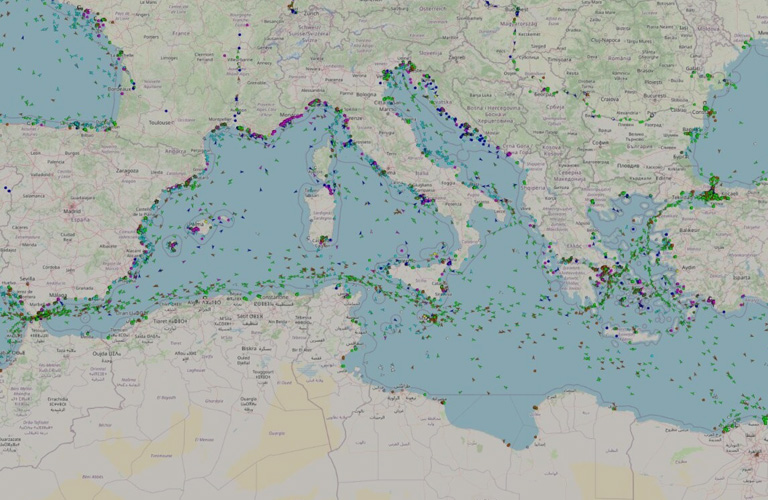Select the София city label
The width and height of the screenshot is (768, 500).
(600, 143)
